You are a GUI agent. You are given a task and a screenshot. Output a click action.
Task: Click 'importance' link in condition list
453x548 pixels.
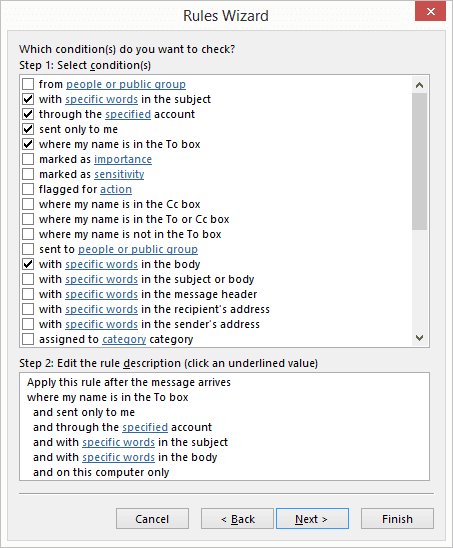point(123,159)
